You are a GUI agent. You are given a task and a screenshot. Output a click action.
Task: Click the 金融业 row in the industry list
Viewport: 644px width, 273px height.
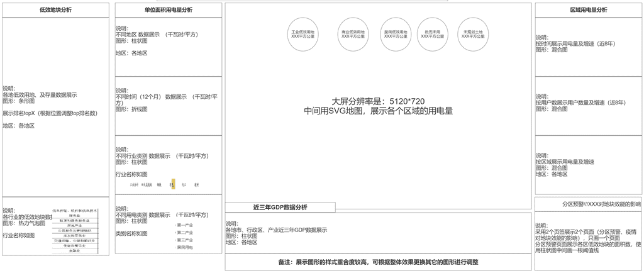[x=75, y=250]
